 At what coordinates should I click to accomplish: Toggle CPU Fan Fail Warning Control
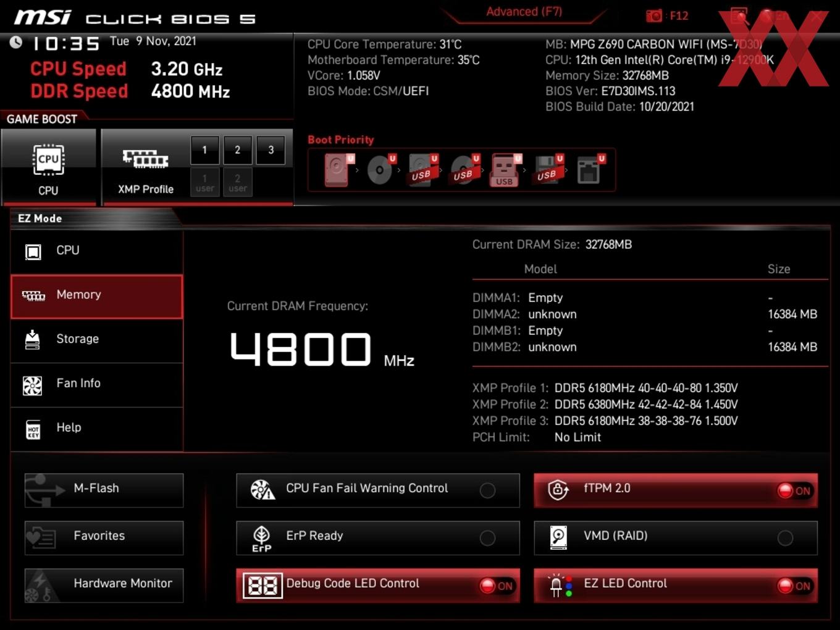[x=377, y=490]
